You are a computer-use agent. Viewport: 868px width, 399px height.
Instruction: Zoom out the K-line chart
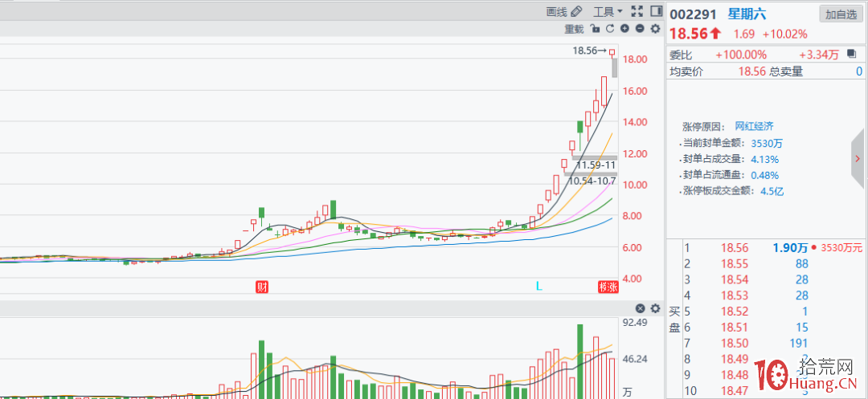point(640,29)
